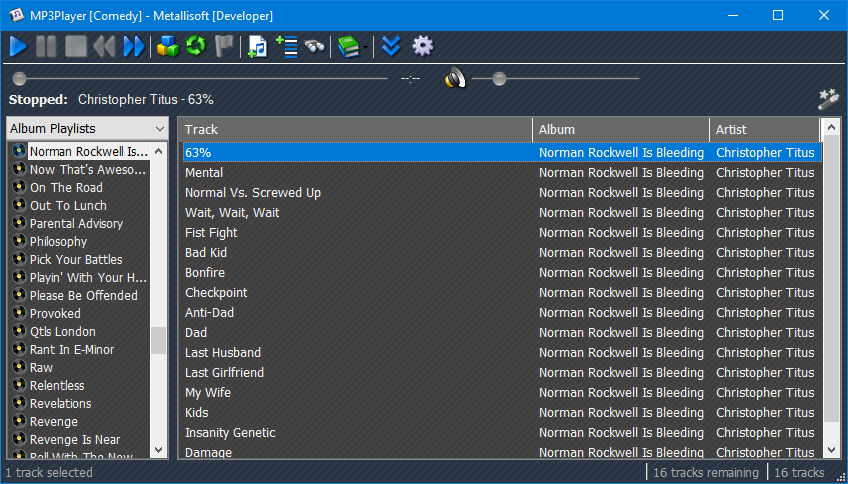The image size is (848, 484).
Task: Click the green books library icon
Action: tap(347, 46)
